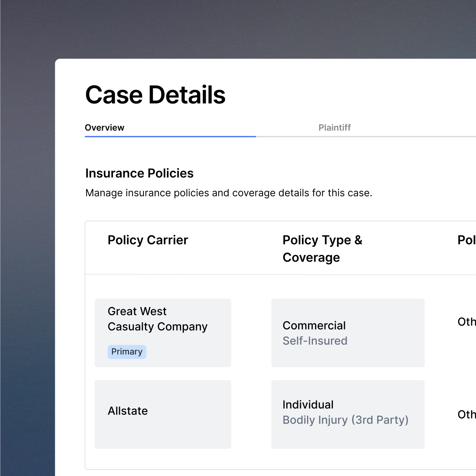Viewport: 476px width, 476px height.
Task: Click the gray tab divider under Plaintiff
Action: coord(363,137)
